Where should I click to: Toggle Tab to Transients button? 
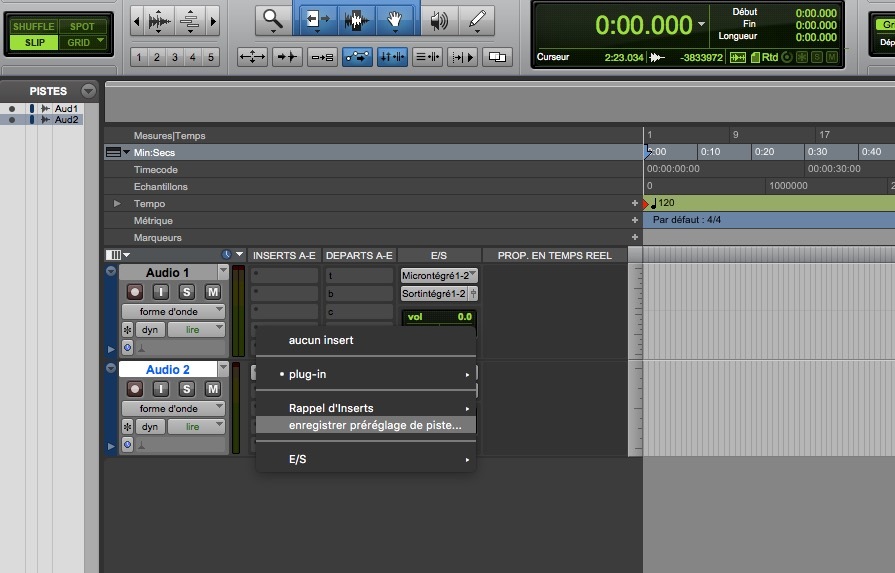point(287,57)
